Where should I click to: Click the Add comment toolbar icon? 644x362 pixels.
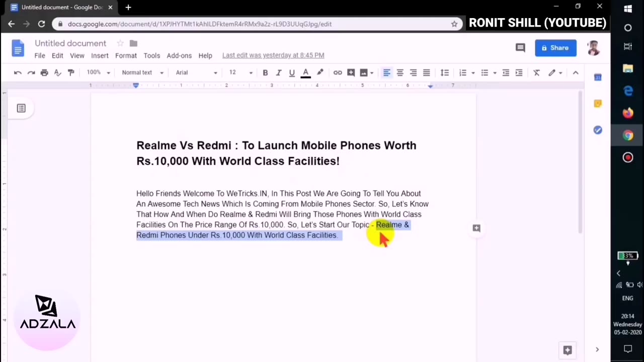click(351, 73)
